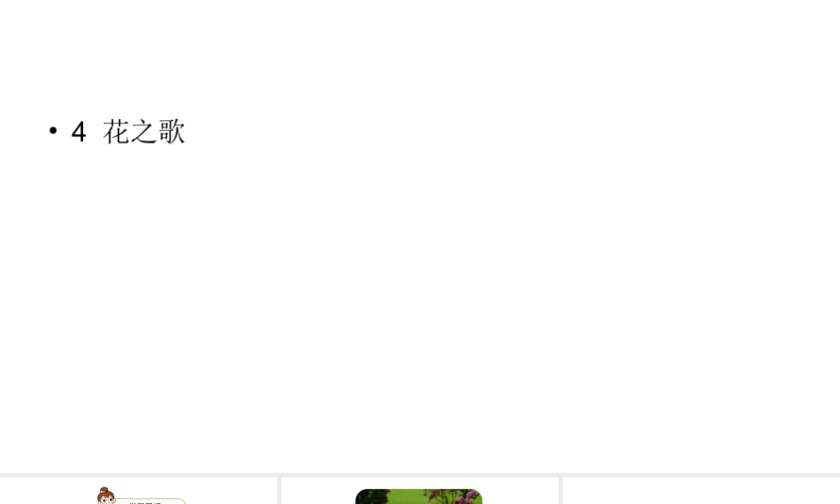This screenshot has height=504, width=840.
Task: Select the number 4 in the title
Action: tap(79, 132)
